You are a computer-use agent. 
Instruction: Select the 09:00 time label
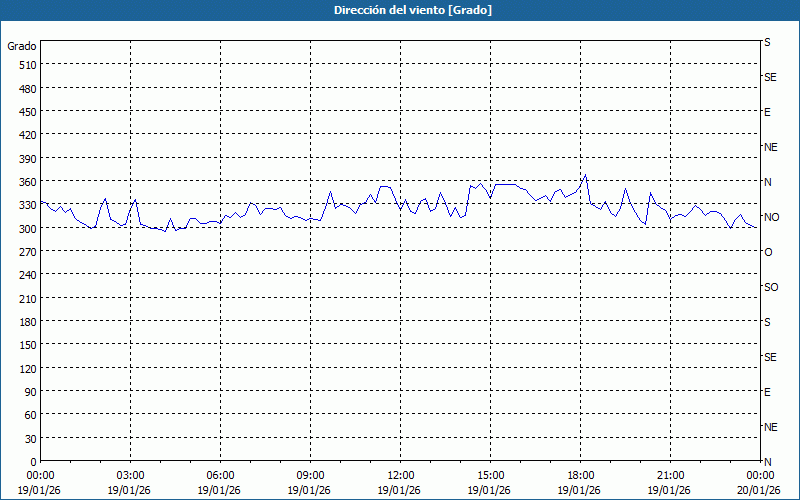(x=310, y=475)
